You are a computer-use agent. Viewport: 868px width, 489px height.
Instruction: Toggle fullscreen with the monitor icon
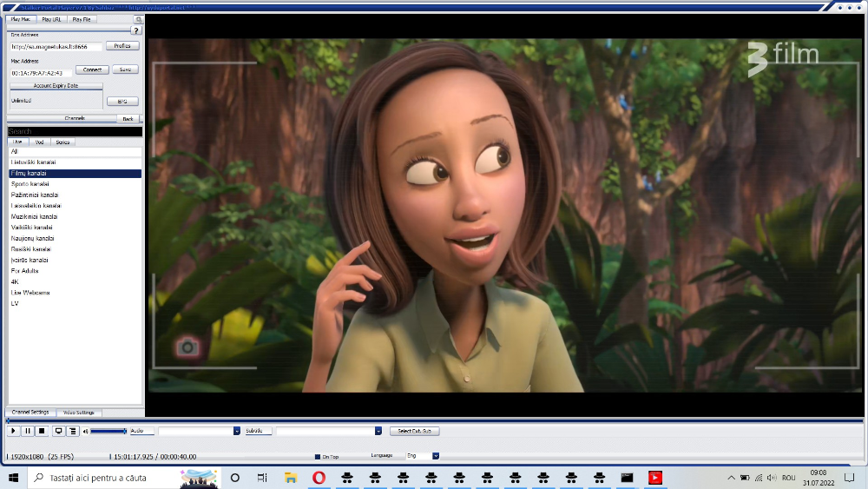(58, 431)
